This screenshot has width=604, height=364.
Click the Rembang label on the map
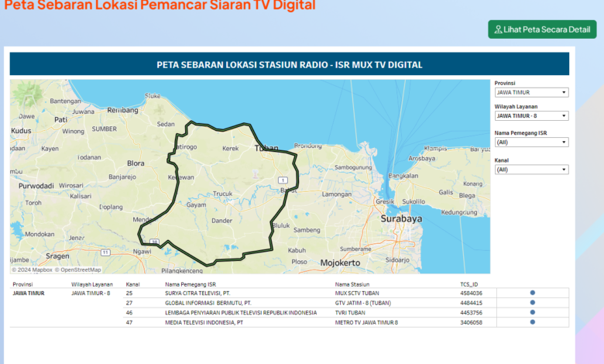coord(122,110)
